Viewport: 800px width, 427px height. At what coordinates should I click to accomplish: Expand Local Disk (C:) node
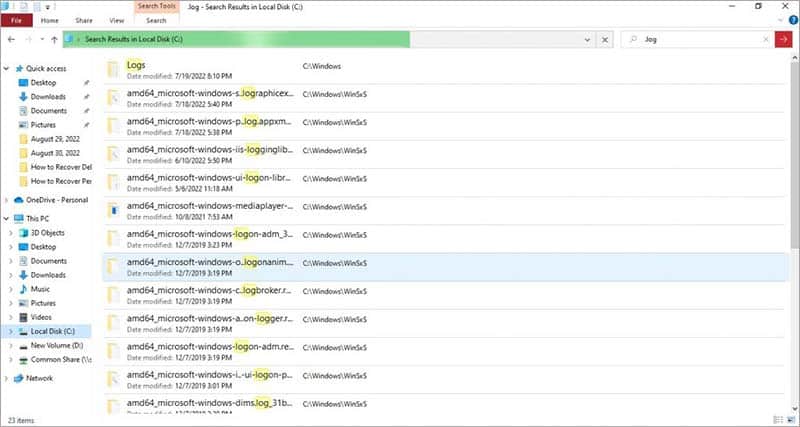(x=11, y=332)
